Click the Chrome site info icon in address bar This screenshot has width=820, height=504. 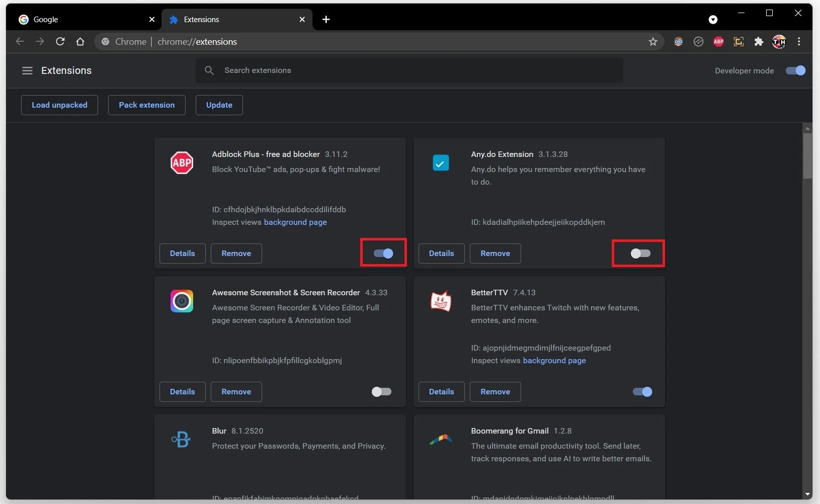coord(105,42)
